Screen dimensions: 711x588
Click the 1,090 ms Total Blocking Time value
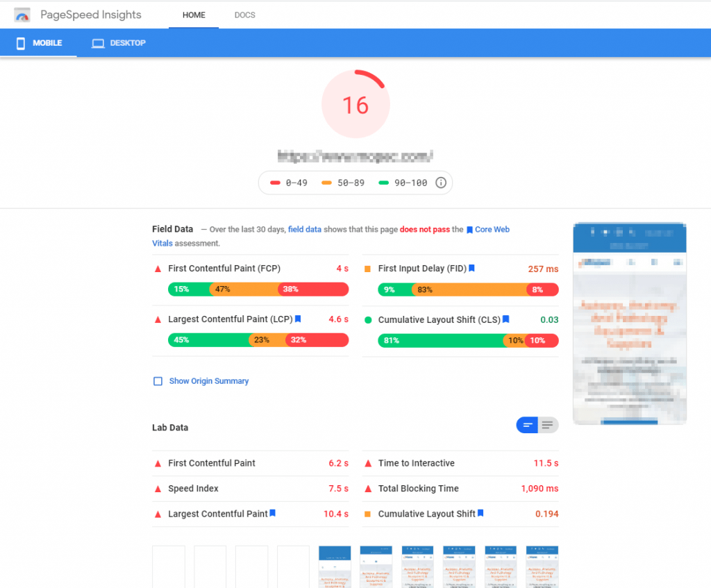[539, 489]
